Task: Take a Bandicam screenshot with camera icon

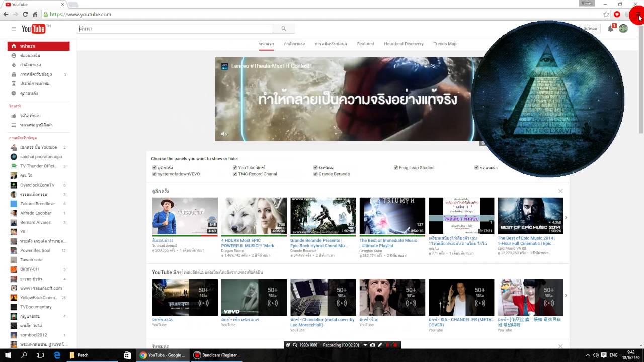Action: click(372, 345)
